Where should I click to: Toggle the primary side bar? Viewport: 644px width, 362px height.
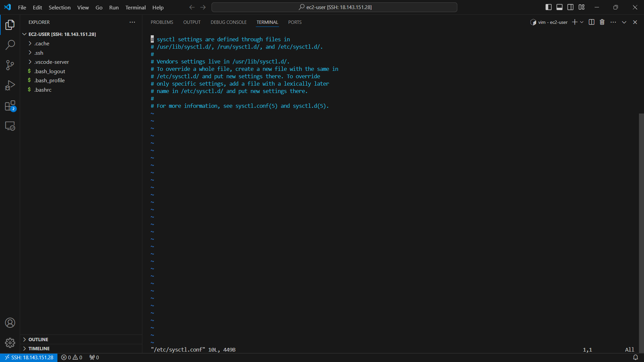[x=549, y=7]
